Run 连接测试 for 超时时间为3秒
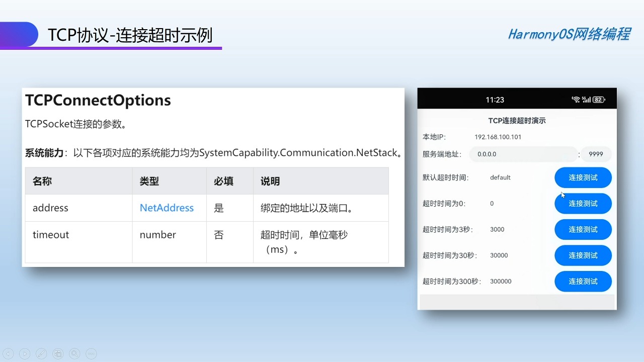The image size is (644, 362). tap(583, 229)
